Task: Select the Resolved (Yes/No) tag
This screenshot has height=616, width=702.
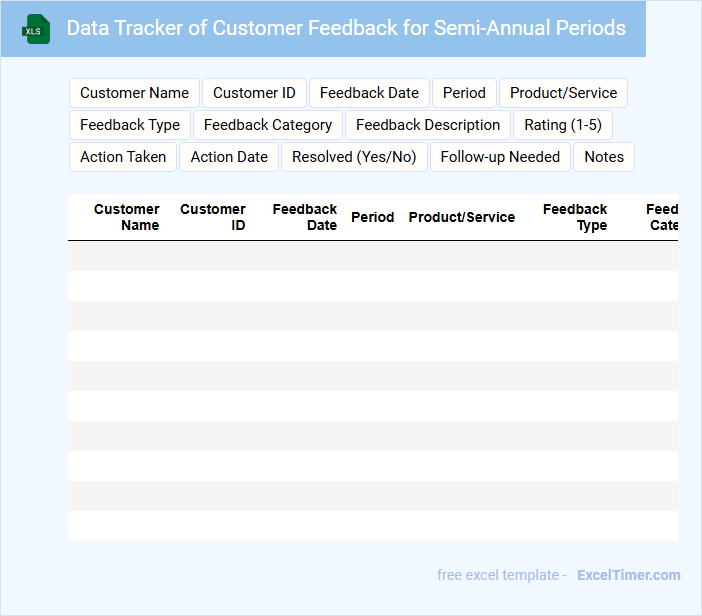Action: coord(354,157)
